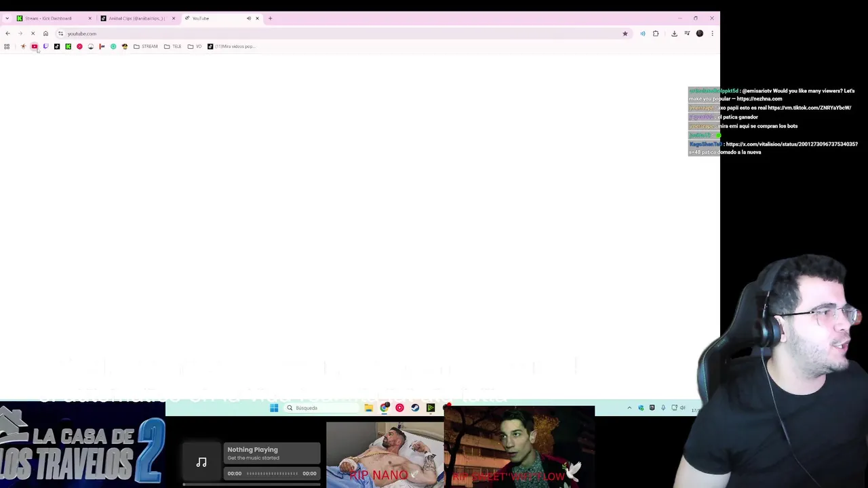
Task: Open Steam from the taskbar
Action: 415,408
